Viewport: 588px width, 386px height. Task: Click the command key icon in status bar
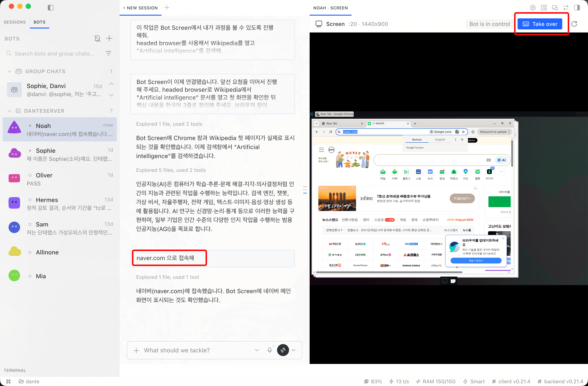click(x=8, y=381)
